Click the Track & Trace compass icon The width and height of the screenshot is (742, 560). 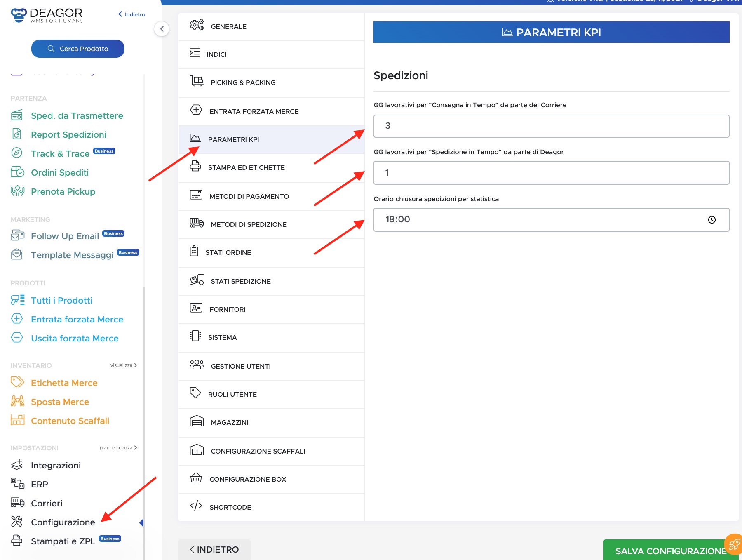pyautogui.click(x=16, y=153)
